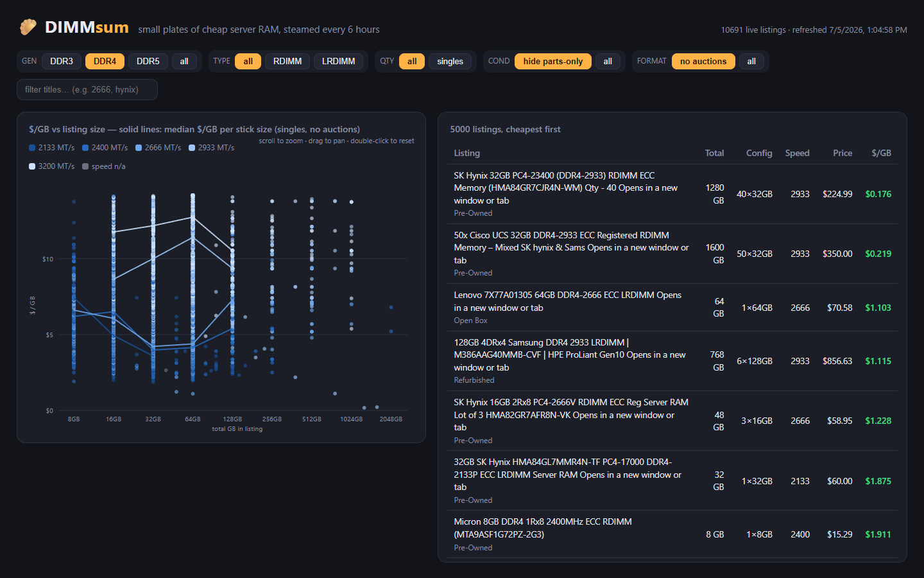Click the DIMMsum site title
This screenshot has height=578, width=924.
click(87, 27)
